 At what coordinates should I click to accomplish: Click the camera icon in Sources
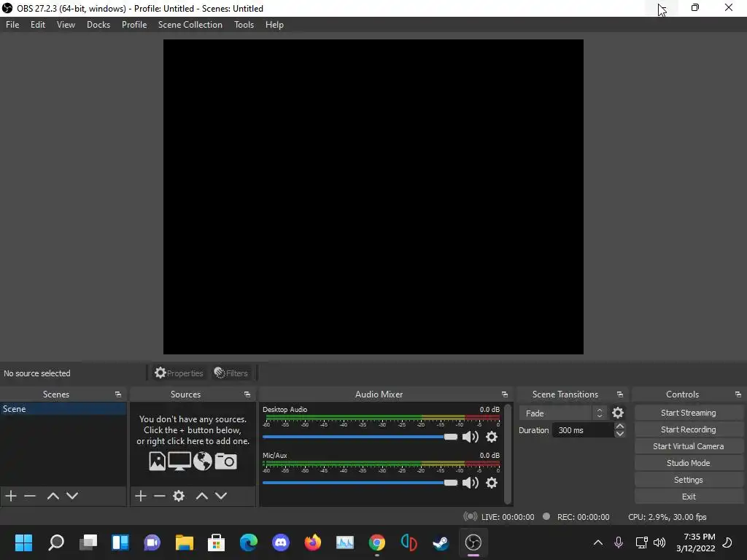[226, 461]
